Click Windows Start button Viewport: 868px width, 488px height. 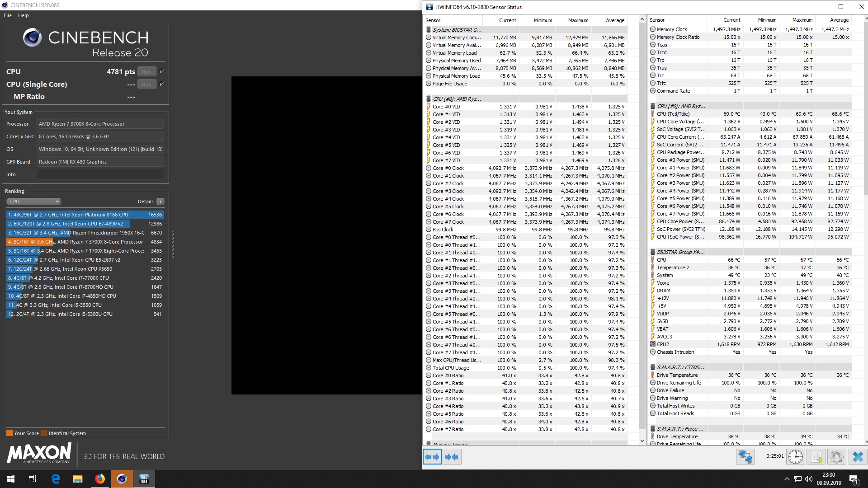11,479
